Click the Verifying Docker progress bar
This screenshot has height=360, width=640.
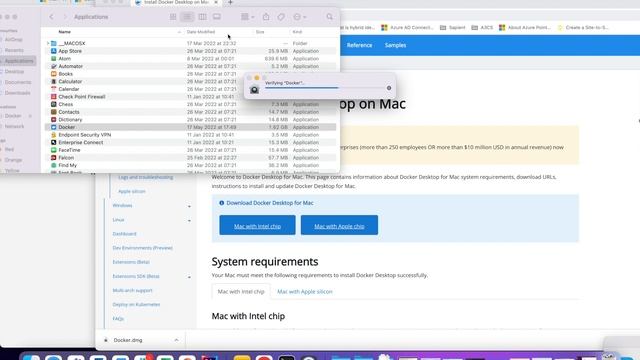point(324,88)
